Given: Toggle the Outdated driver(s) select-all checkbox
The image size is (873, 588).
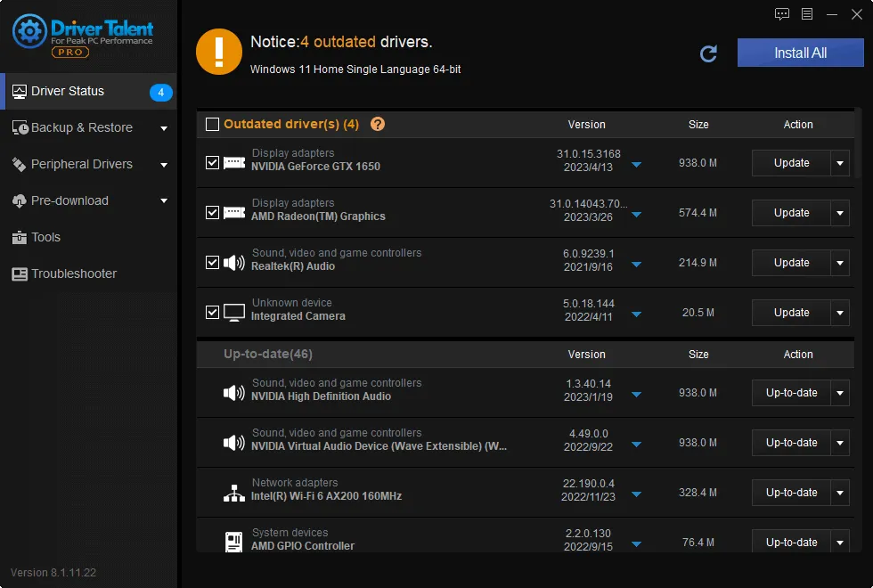Looking at the screenshot, I should click(x=212, y=125).
